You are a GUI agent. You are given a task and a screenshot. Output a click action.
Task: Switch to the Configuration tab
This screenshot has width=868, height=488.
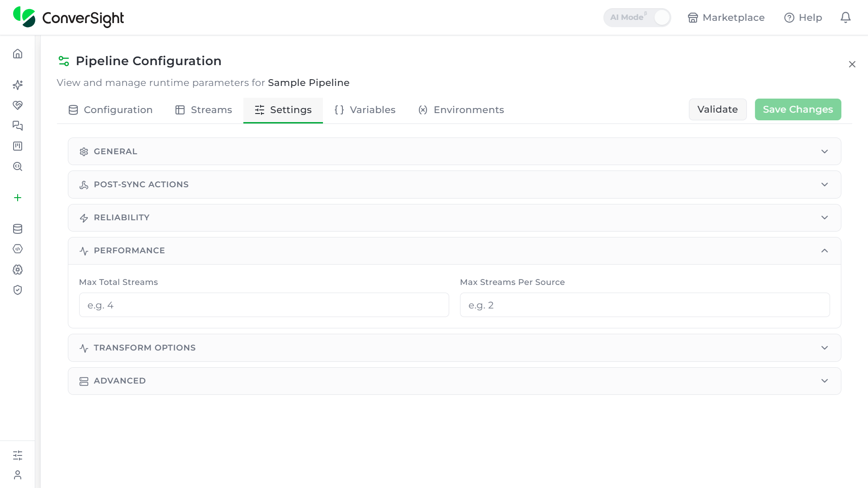pos(110,110)
